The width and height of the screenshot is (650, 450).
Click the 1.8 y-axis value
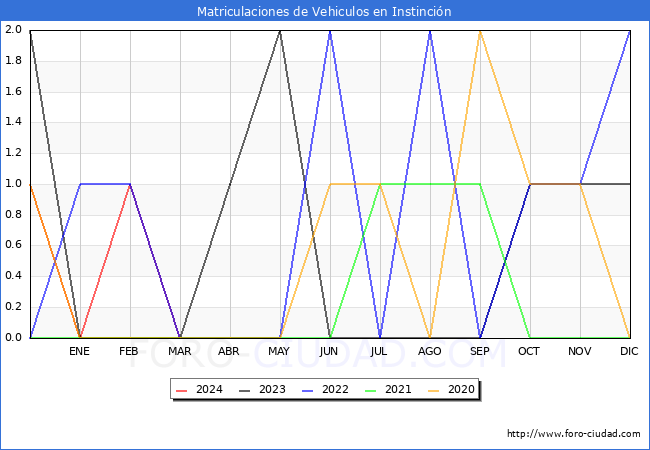click(14, 60)
